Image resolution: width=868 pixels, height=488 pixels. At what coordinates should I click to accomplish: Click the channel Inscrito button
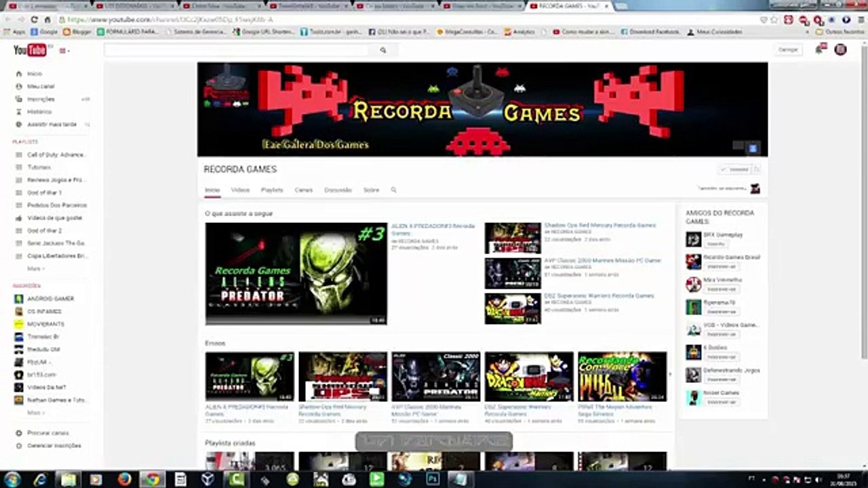pos(736,169)
